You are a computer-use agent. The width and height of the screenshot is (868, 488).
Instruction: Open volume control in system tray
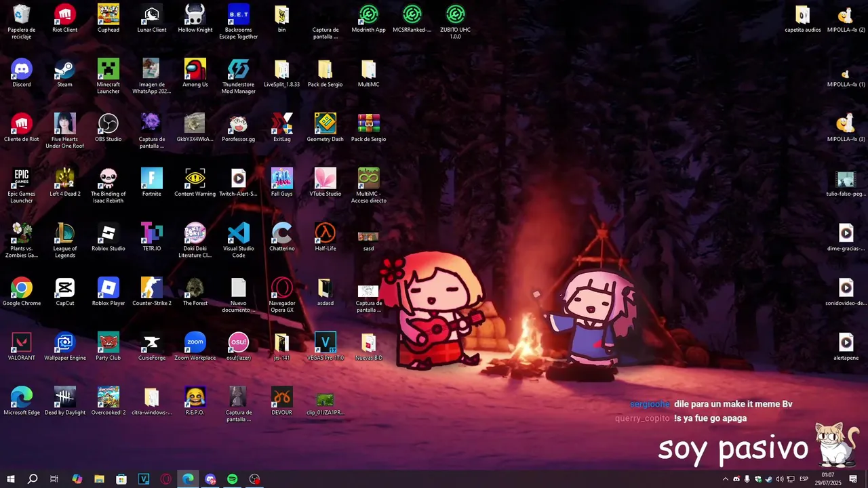click(x=780, y=479)
